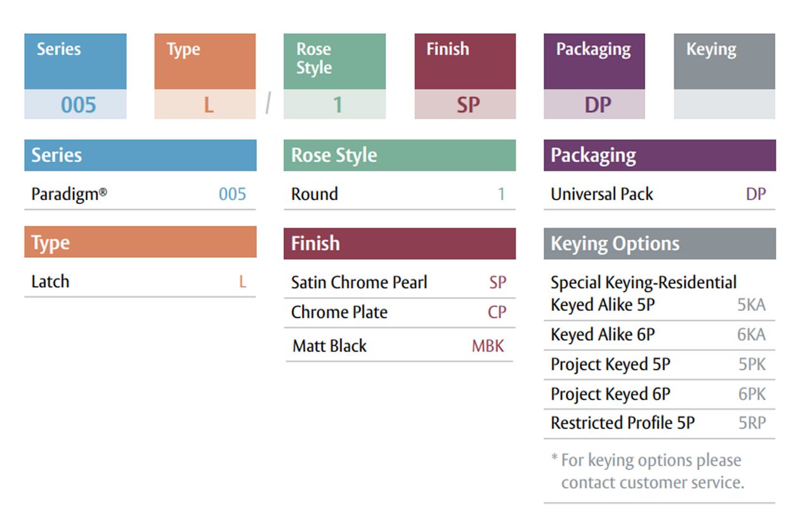Click the Restricted Profile 5P row

point(660,423)
